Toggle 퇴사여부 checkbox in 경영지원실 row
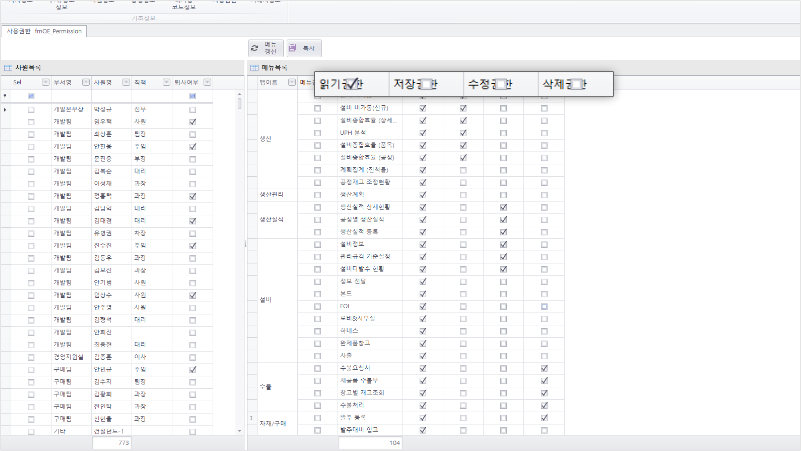 pyautogui.click(x=193, y=358)
